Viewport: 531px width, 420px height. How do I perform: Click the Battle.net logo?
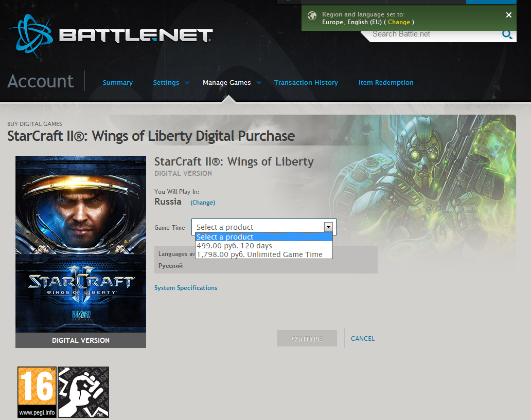(x=111, y=36)
